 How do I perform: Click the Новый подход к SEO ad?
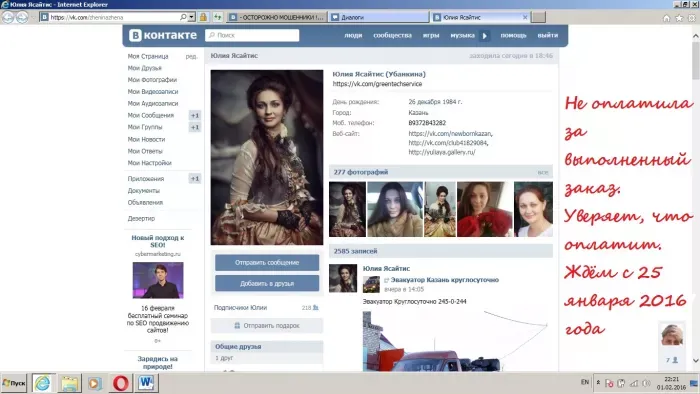[158, 241]
